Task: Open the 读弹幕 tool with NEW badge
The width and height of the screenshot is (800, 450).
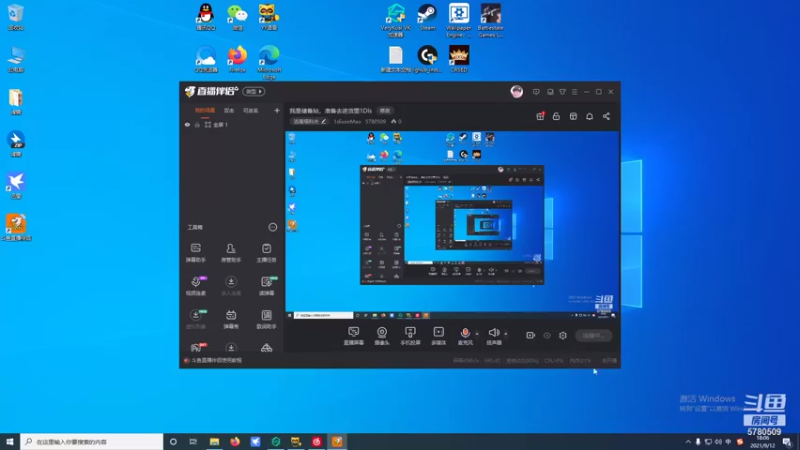Action: pyautogui.click(x=266, y=286)
